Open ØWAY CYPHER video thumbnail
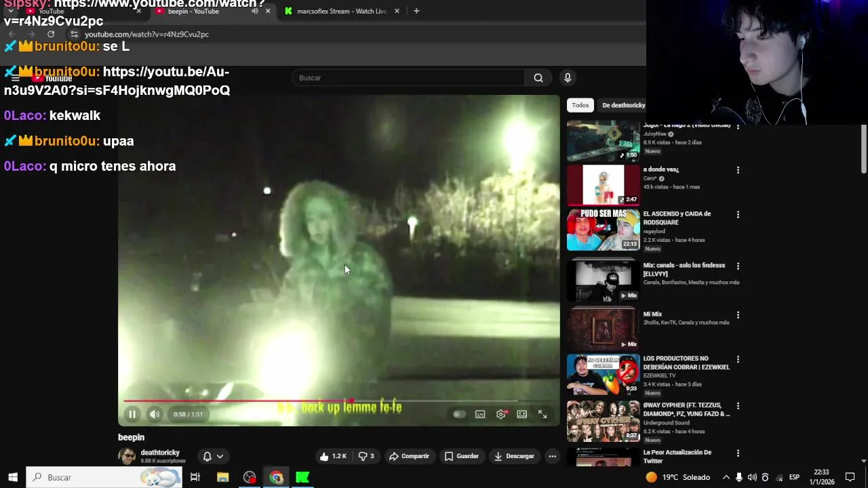Image resolution: width=868 pixels, height=488 pixels. (x=604, y=421)
